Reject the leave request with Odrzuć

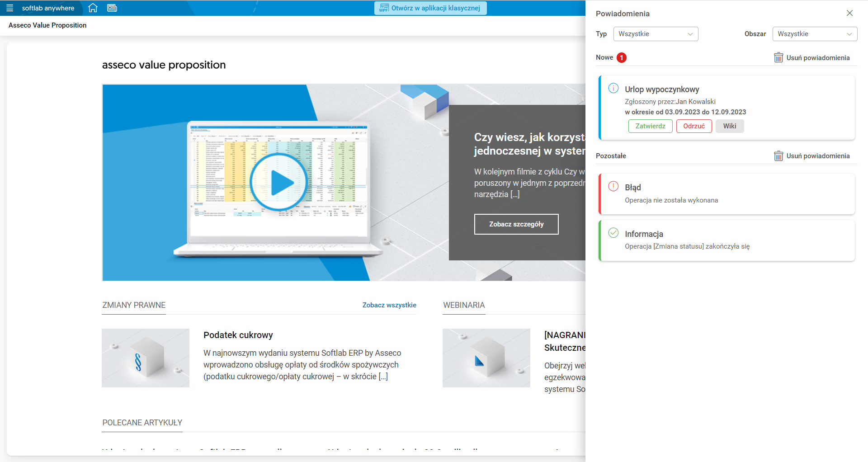click(694, 126)
